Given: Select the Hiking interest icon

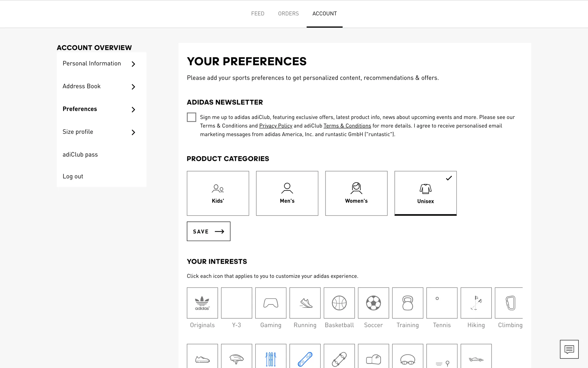Looking at the screenshot, I should (x=476, y=303).
